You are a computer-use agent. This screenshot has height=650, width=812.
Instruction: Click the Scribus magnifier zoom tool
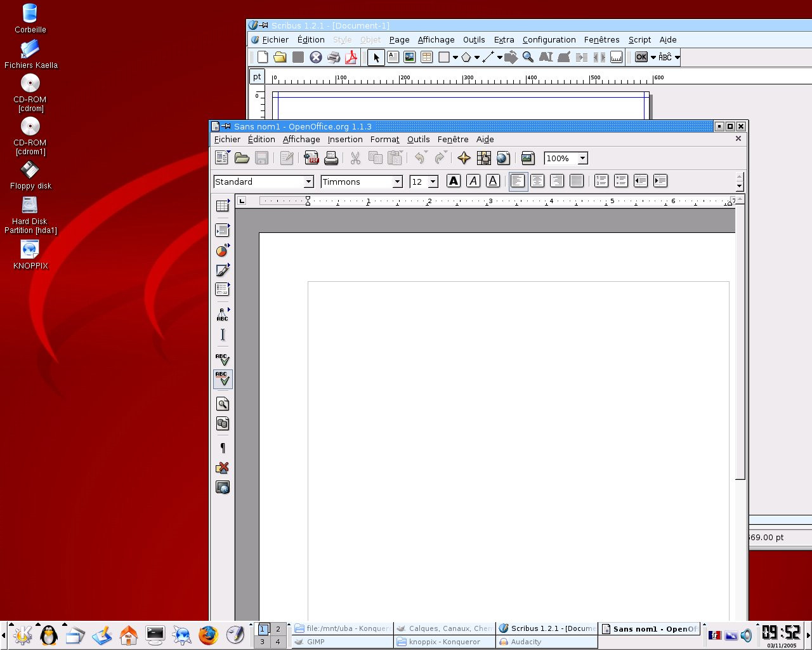pyautogui.click(x=528, y=57)
